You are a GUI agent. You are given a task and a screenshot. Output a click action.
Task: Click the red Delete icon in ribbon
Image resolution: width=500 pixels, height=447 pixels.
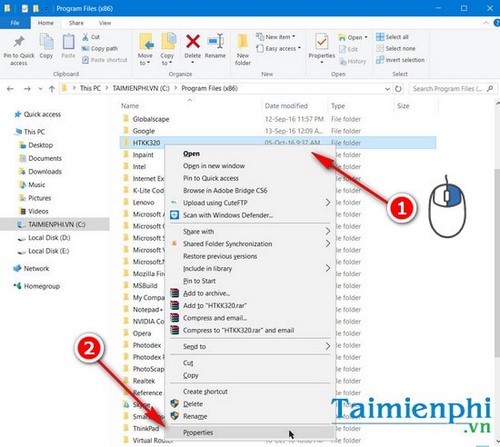[x=193, y=42]
